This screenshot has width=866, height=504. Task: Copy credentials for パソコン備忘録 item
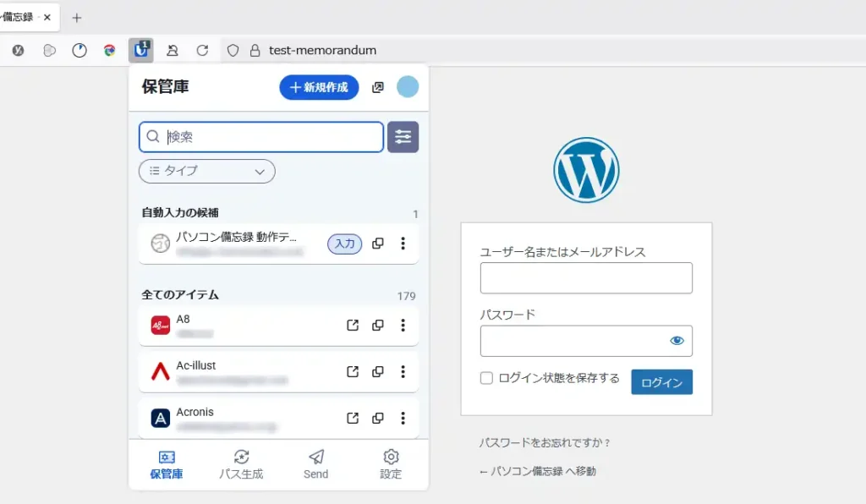pos(378,244)
